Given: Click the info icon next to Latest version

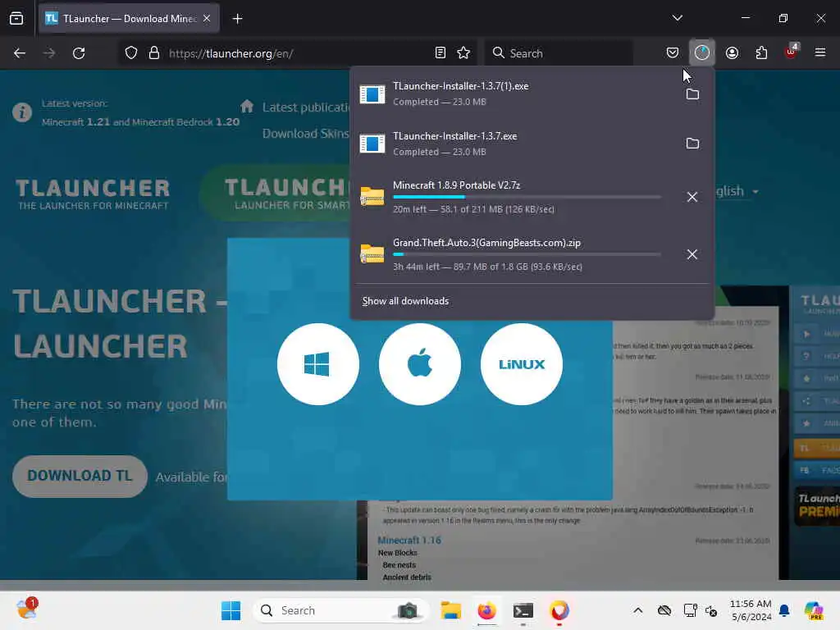Looking at the screenshot, I should [22, 112].
